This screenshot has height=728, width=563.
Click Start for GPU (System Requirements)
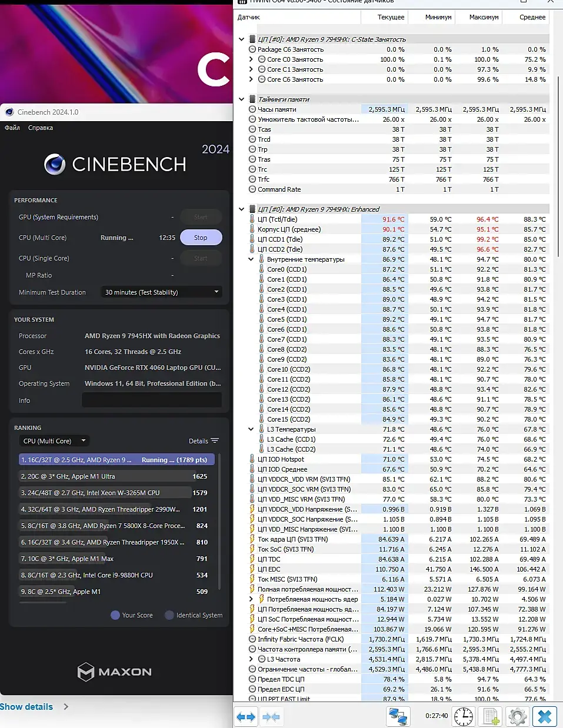coord(201,217)
